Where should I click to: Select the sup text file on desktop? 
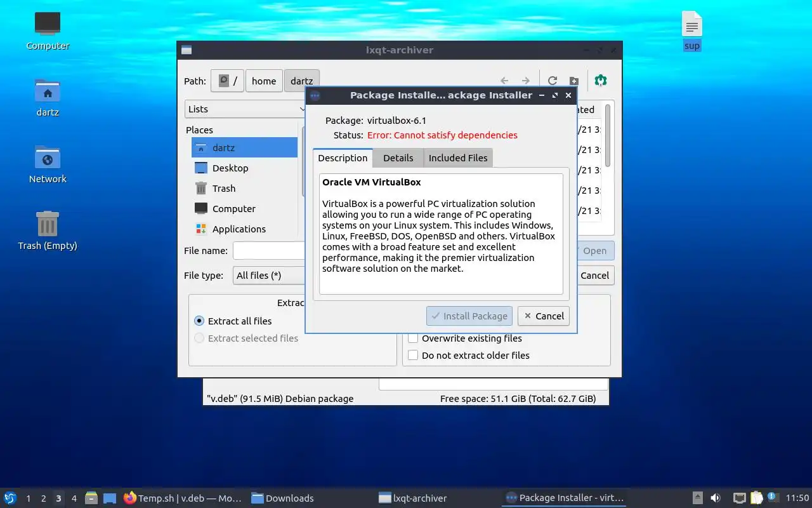pos(692,30)
